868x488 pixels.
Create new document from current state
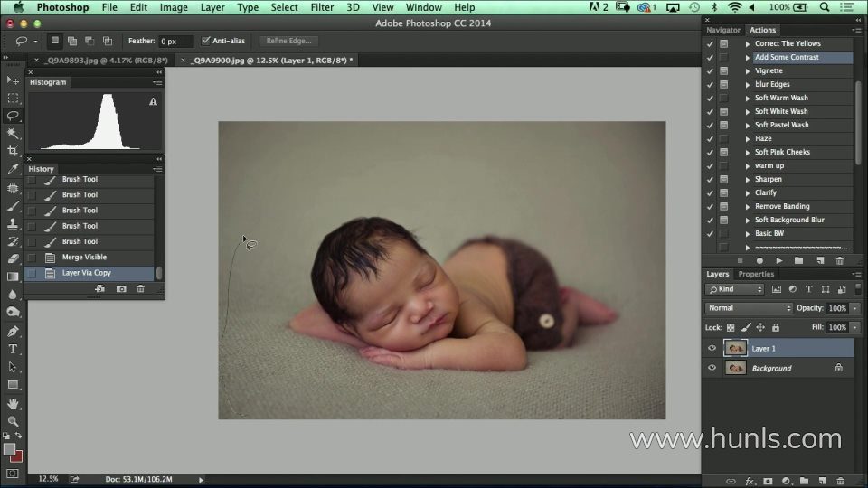click(x=99, y=288)
